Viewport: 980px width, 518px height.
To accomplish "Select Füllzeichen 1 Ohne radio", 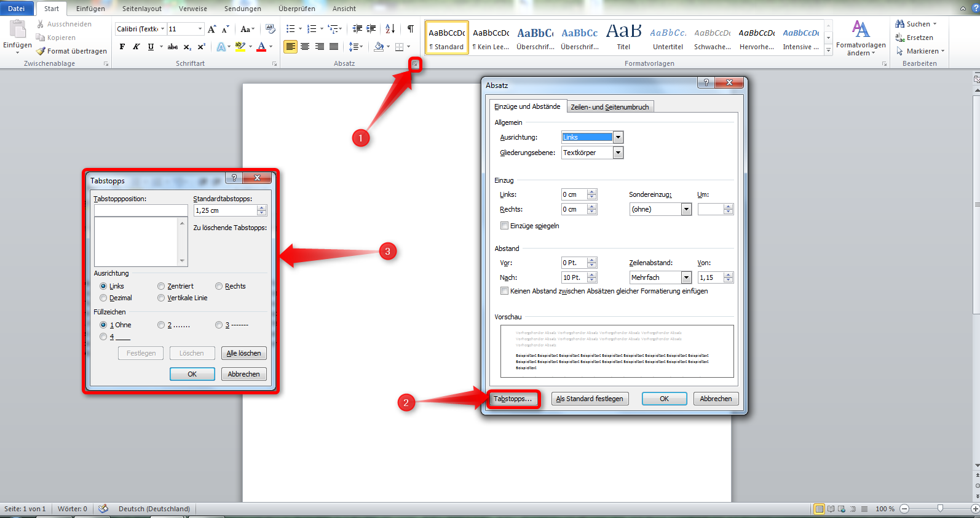I will coord(103,325).
